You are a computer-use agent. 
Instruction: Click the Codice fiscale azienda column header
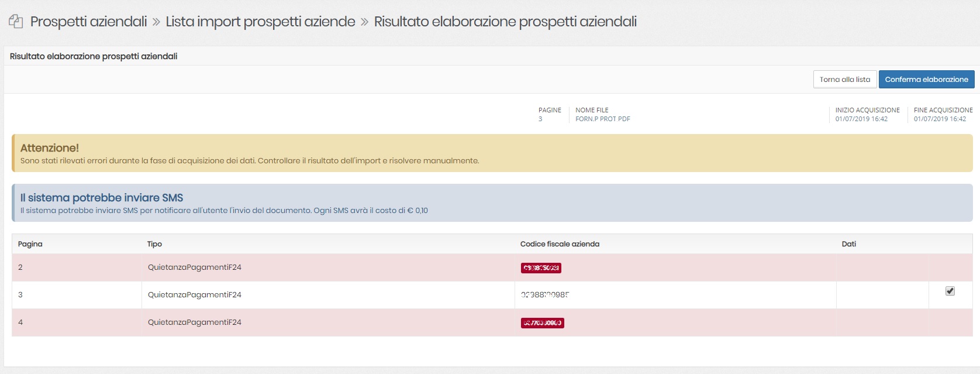[560, 244]
